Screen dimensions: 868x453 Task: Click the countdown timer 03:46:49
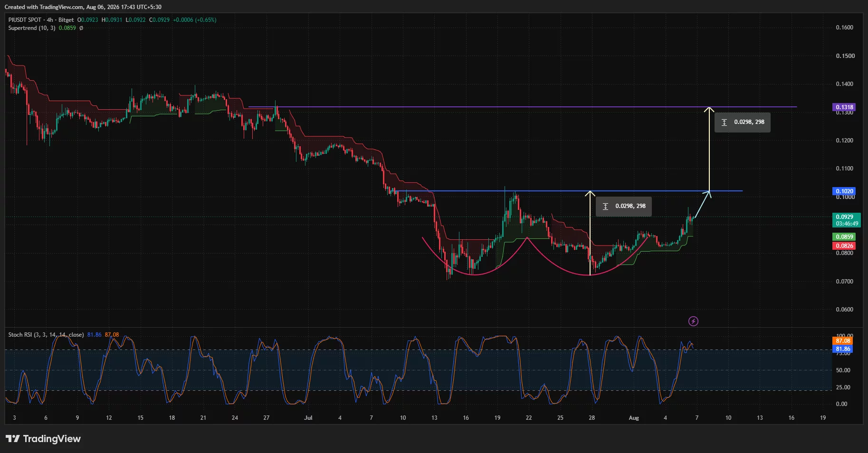(847, 224)
